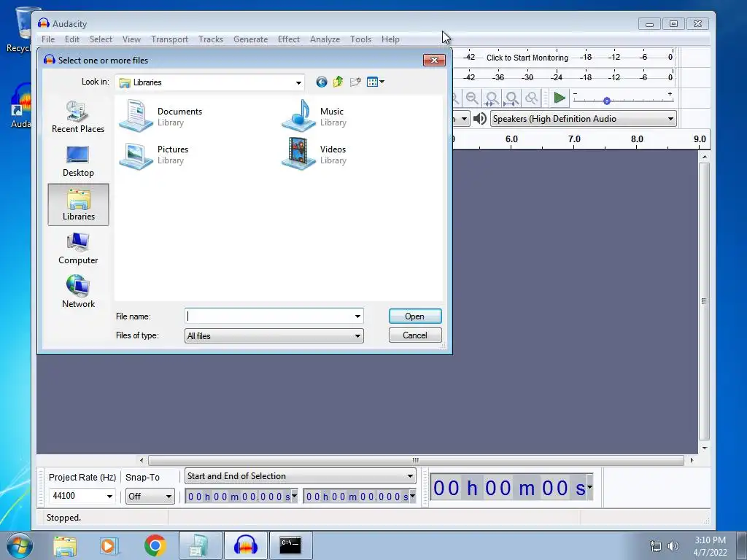The height and width of the screenshot is (560, 747).
Task: Click the 7.0 mark on the timeline ruler
Action: 574,139
